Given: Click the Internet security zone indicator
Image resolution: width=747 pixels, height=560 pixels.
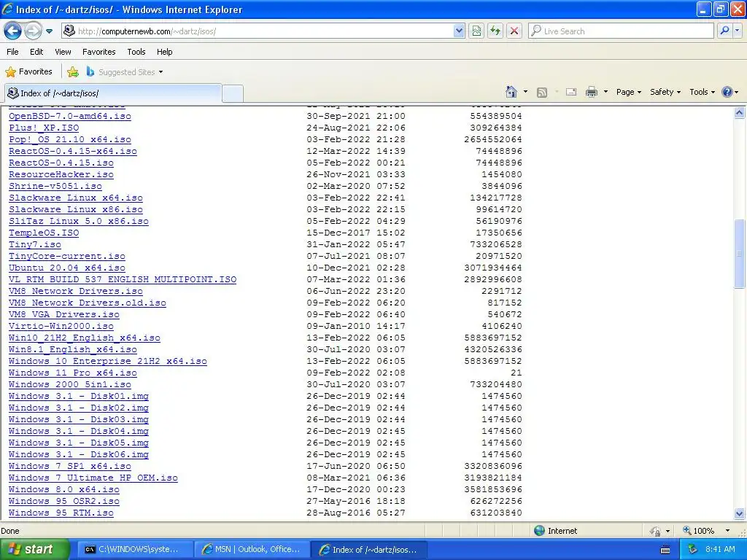Looking at the screenshot, I should point(555,531).
